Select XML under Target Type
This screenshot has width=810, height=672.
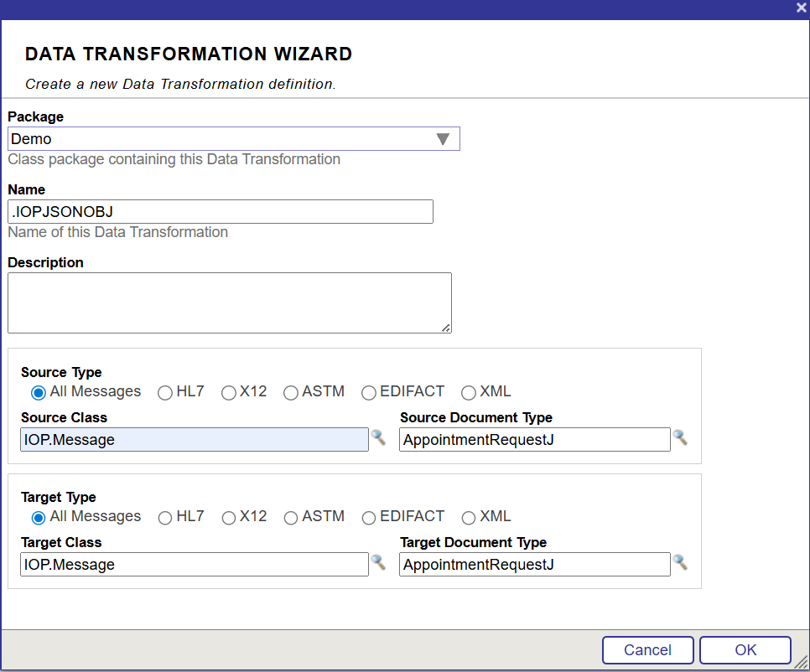coord(469,518)
